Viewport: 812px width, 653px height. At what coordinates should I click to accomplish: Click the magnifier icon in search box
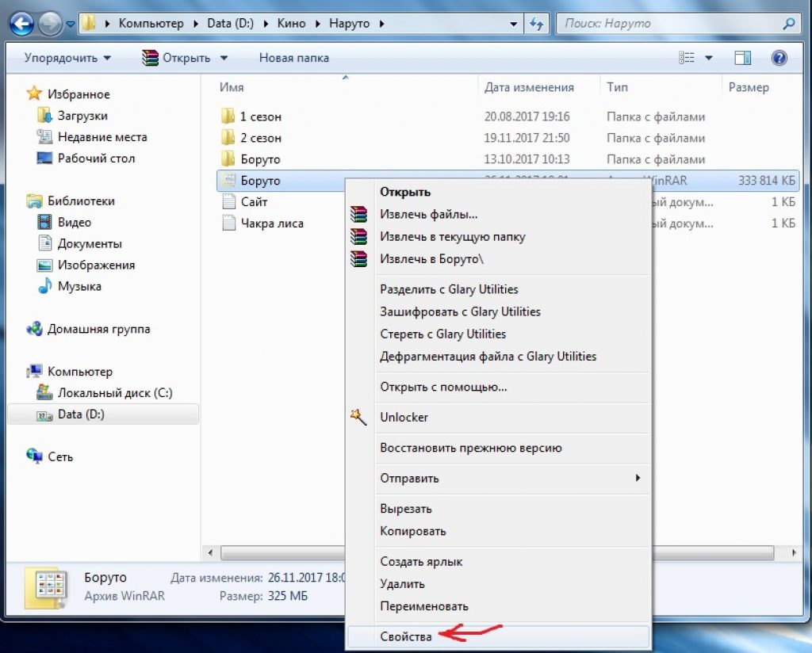789,23
